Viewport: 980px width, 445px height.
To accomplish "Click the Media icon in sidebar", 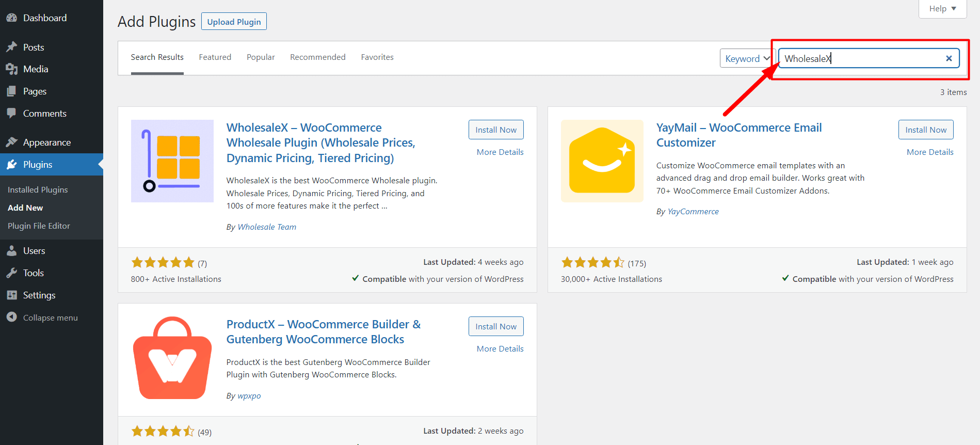I will [x=12, y=69].
